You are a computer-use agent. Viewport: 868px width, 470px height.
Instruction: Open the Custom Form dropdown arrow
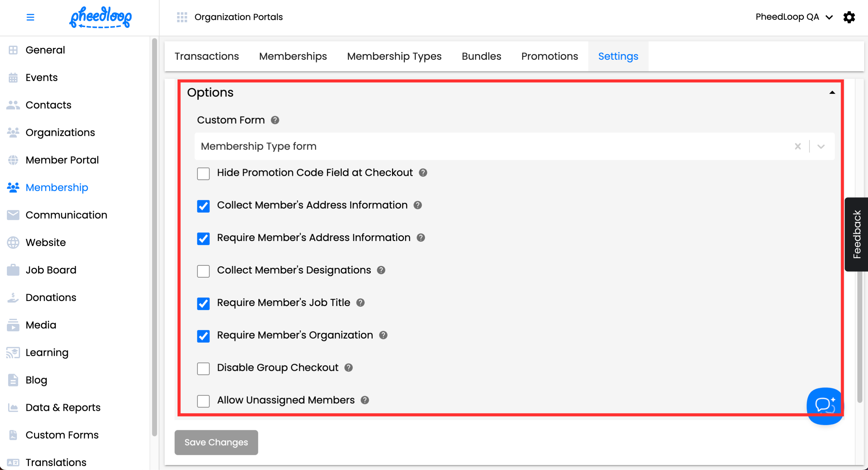(821, 146)
